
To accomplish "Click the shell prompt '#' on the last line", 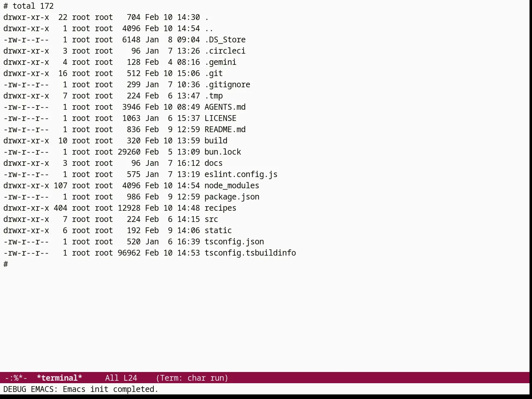I will (x=6, y=264).
